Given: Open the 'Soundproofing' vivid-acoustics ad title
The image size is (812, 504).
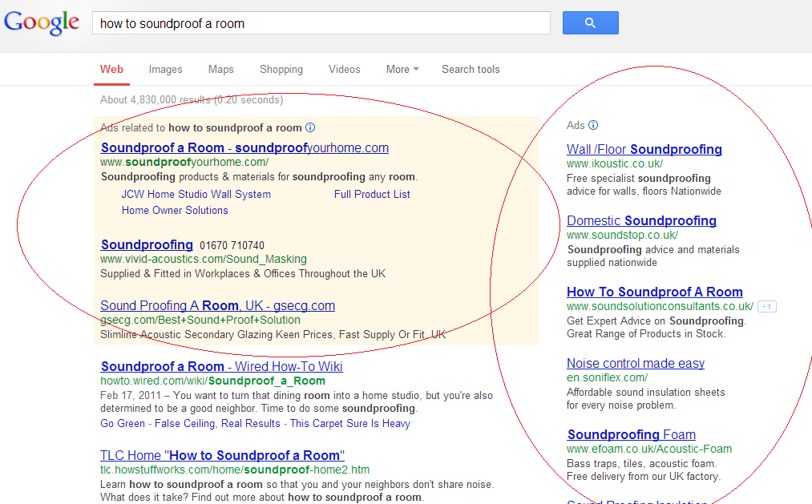Looking at the screenshot, I should [x=147, y=244].
